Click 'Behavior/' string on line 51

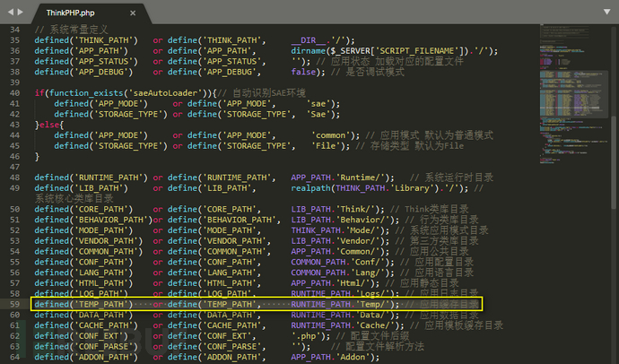pyautogui.click(x=362, y=220)
